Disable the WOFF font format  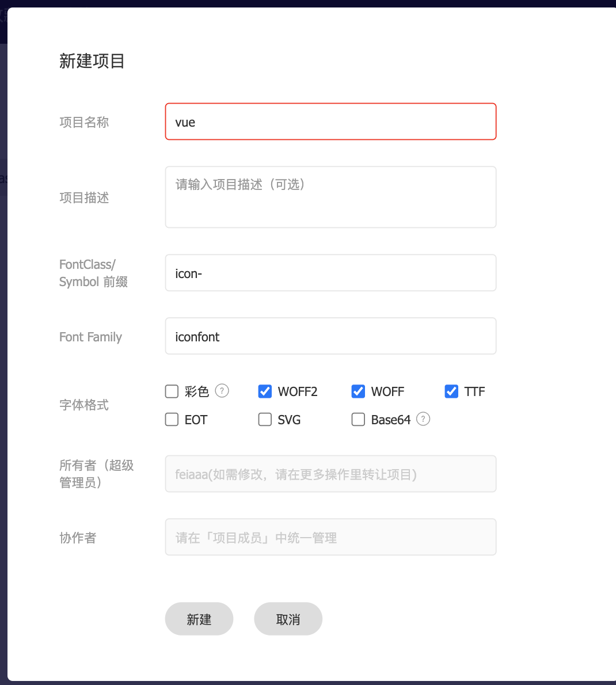tap(358, 391)
